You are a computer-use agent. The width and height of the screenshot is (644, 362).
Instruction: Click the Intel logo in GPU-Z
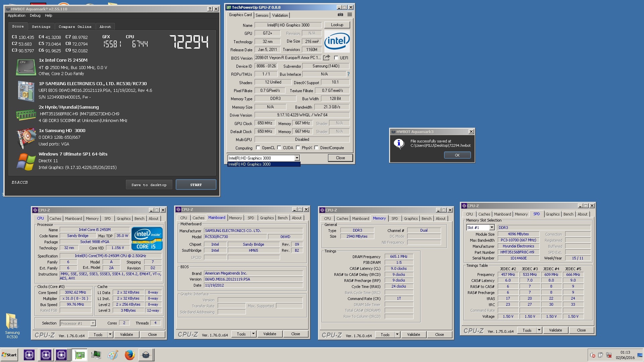pyautogui.click(x=337, y=41)
